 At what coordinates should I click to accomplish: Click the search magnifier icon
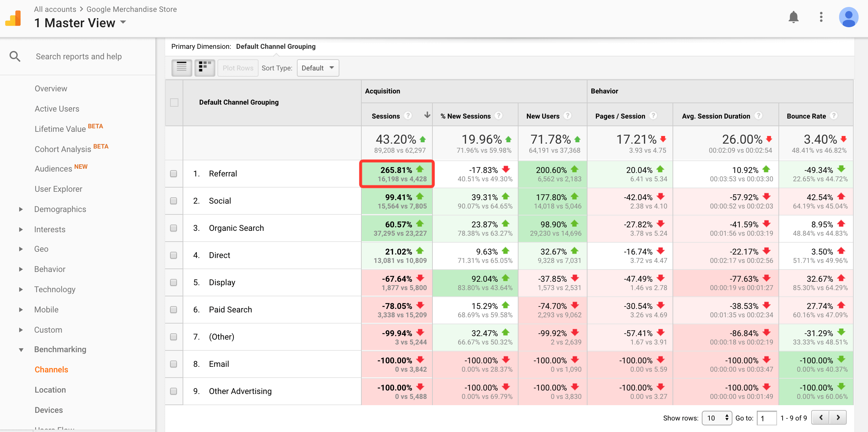[15, 56]
